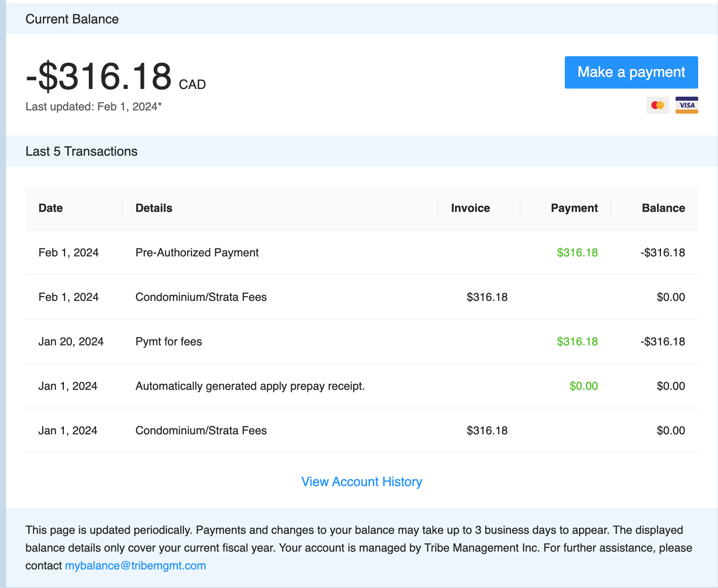Select the Pre-Authorized Payment row details
This screenshot has width=718, height=588.
[x=197, y=252]
